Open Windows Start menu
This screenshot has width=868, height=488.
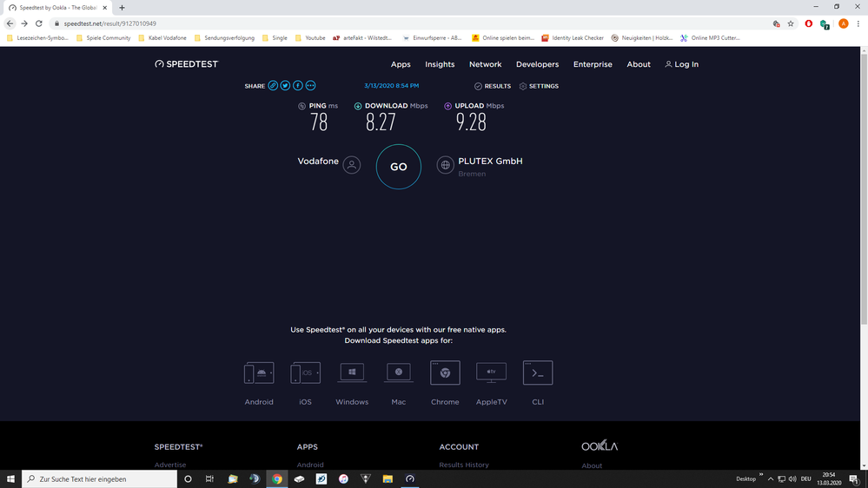[10, 478]
